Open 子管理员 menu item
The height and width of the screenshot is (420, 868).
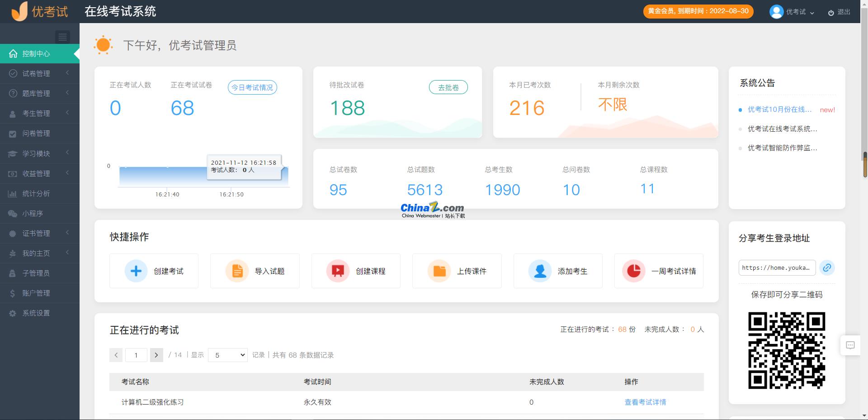point(40,273)
